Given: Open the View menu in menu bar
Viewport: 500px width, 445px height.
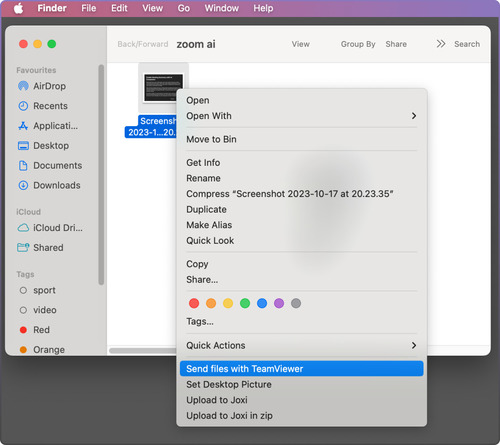Looking at the screenshot, I should tap(153, 8).
